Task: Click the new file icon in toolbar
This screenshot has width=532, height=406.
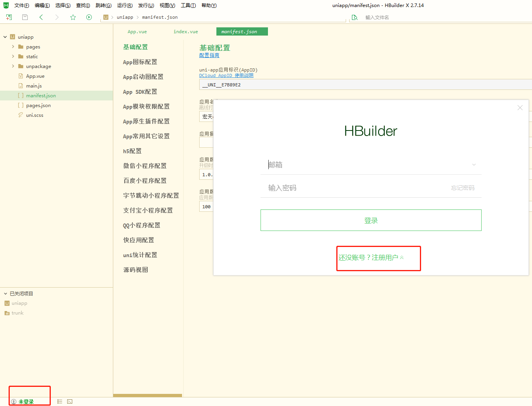Action: pyautogui.click(x=9, y=17)
